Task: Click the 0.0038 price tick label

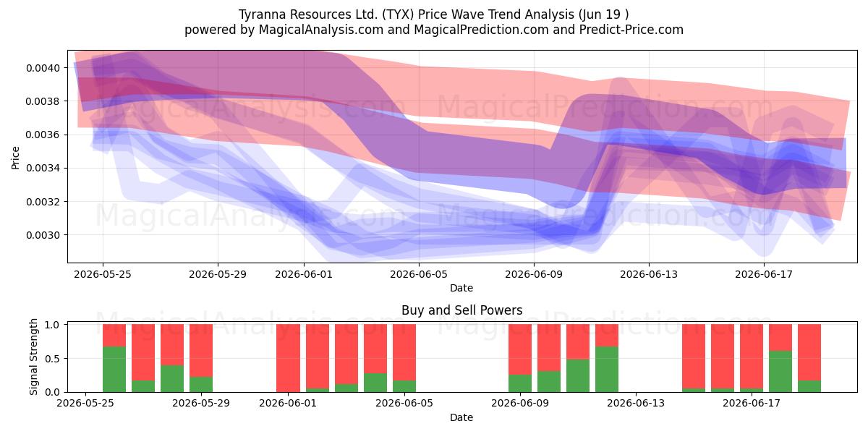Action: coord(45,101)
